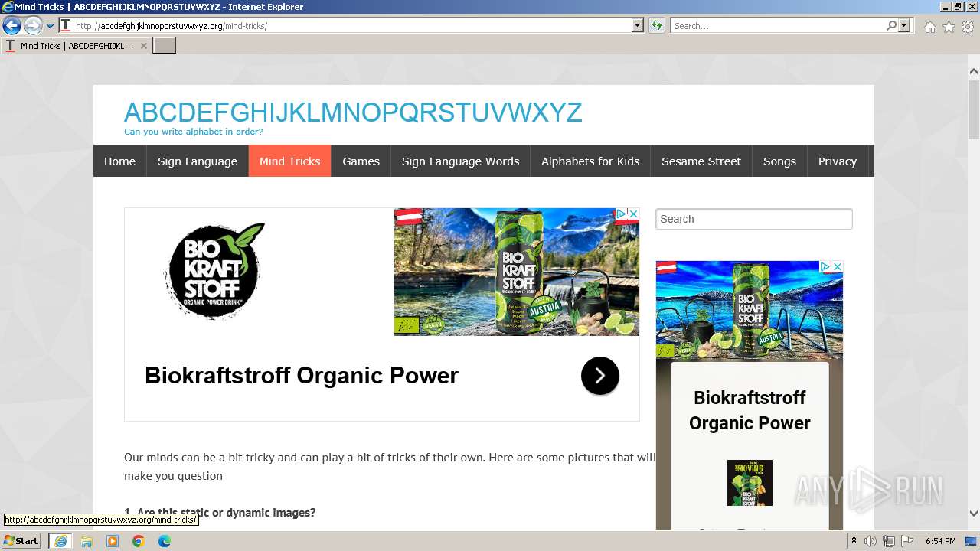The height and width of the screenshot is (551, 980).
Task: Click sidebar Biokraftstroff Organic Power heading
Action: pos(750,410)
